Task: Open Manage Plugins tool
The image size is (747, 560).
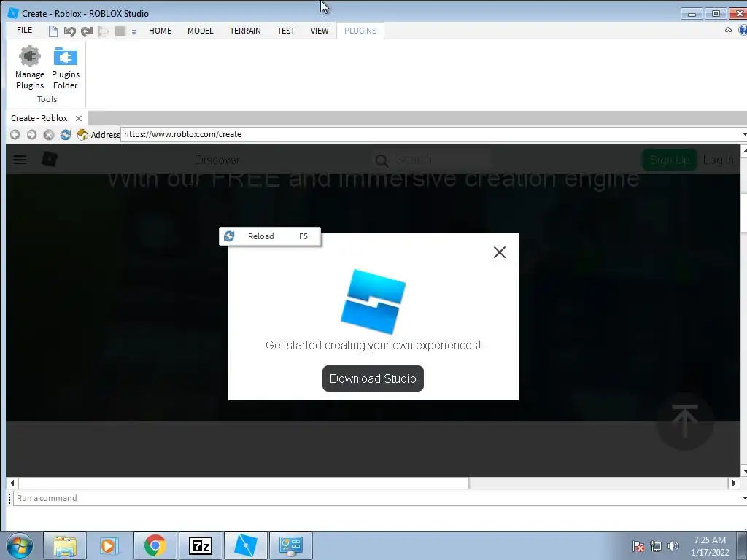Action: pos(29,68)
